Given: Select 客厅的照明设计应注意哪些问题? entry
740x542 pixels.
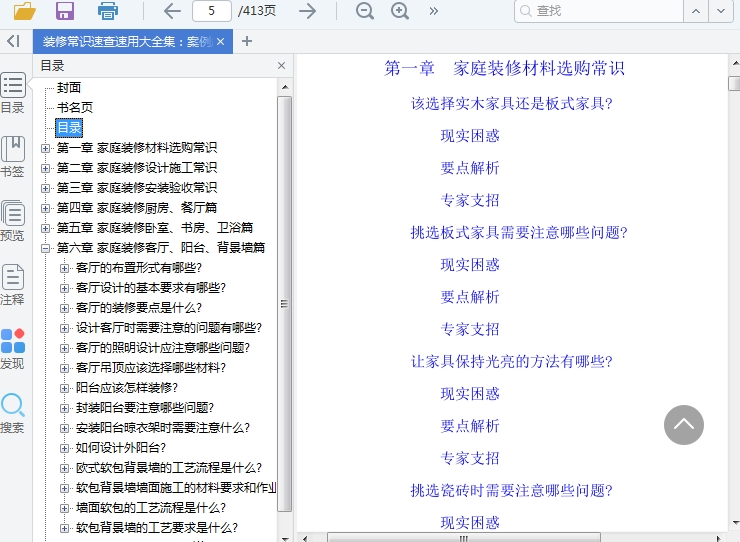Looking at the screenshot, I should coord(163,348).
